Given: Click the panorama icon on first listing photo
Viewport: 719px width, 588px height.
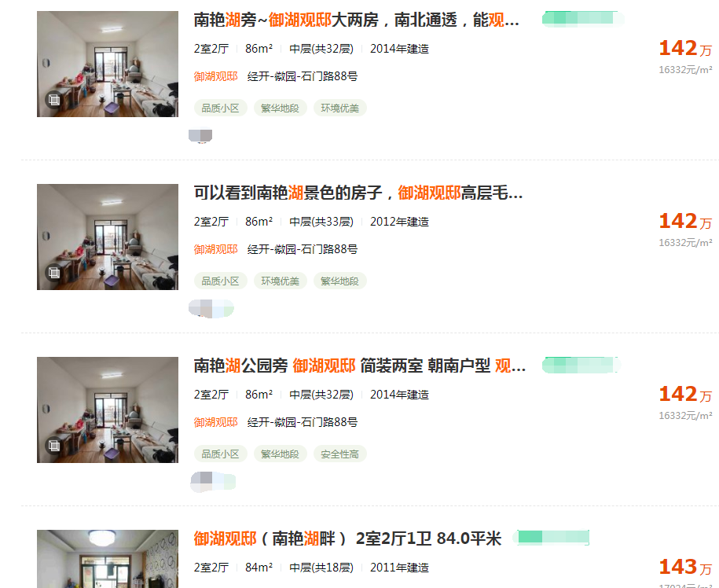Looking at the screenshot, I should click(54, 100).
